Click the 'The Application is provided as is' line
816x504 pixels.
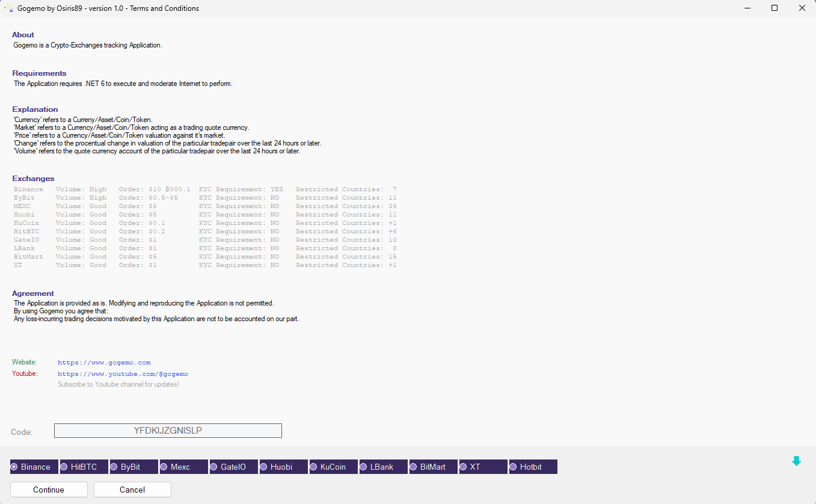tap(144, 303)
